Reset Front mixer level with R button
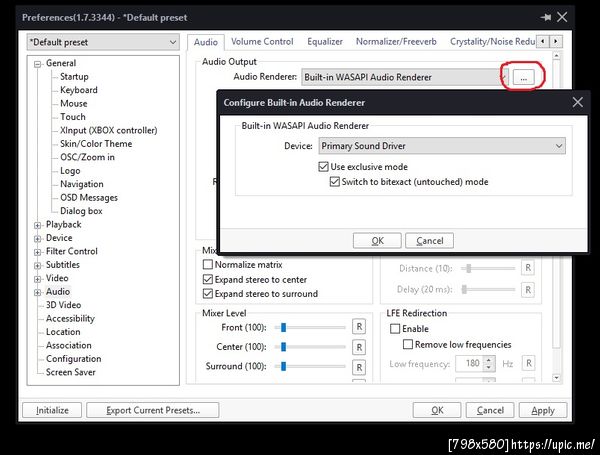The height and width of the screenshot is (455, 600). point(359,327)
